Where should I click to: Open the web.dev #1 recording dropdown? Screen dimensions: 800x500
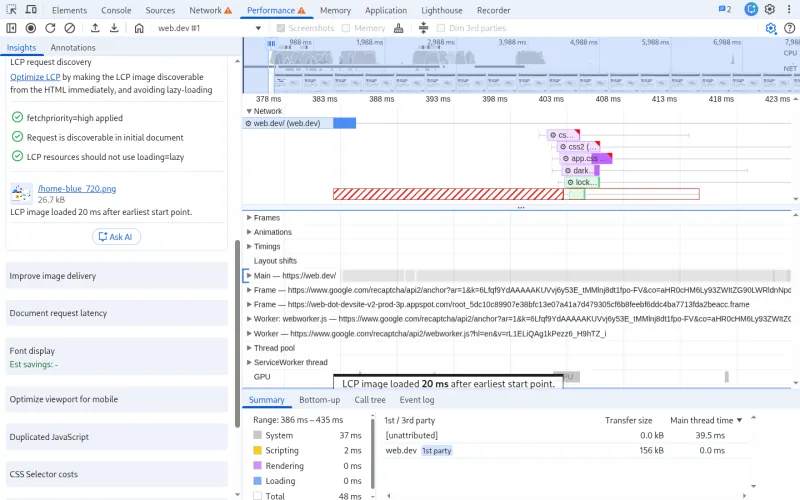pyautogui.click(x=209, y=28)
